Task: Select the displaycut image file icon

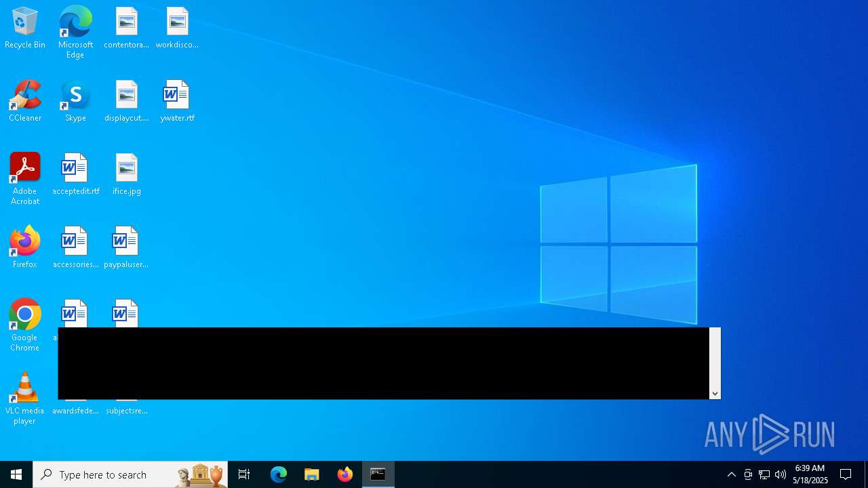Action: (126, 102)
